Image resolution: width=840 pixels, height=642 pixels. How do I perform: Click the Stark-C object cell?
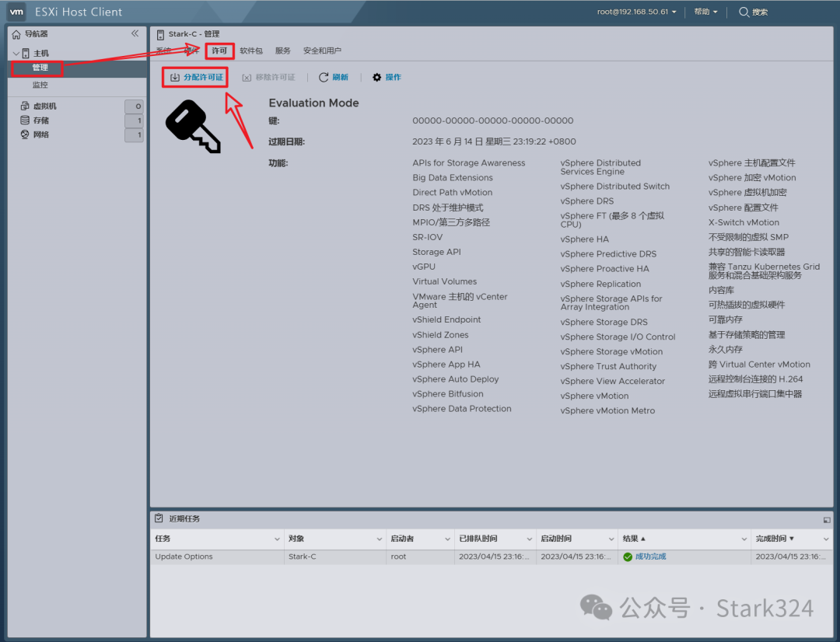coord(302,557)
